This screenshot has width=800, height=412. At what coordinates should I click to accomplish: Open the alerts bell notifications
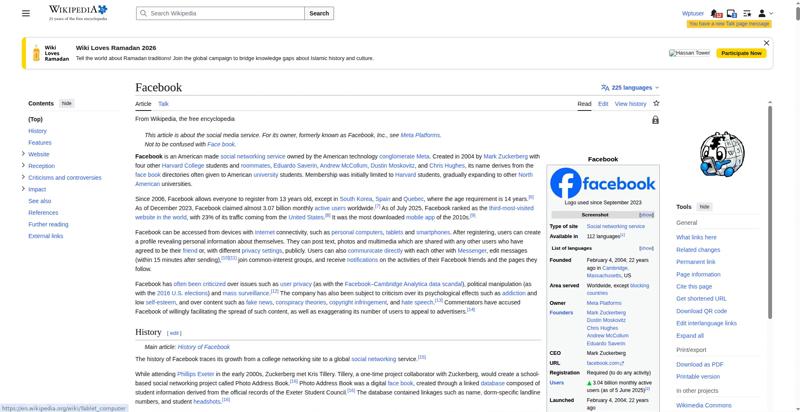tap(718, 13)
